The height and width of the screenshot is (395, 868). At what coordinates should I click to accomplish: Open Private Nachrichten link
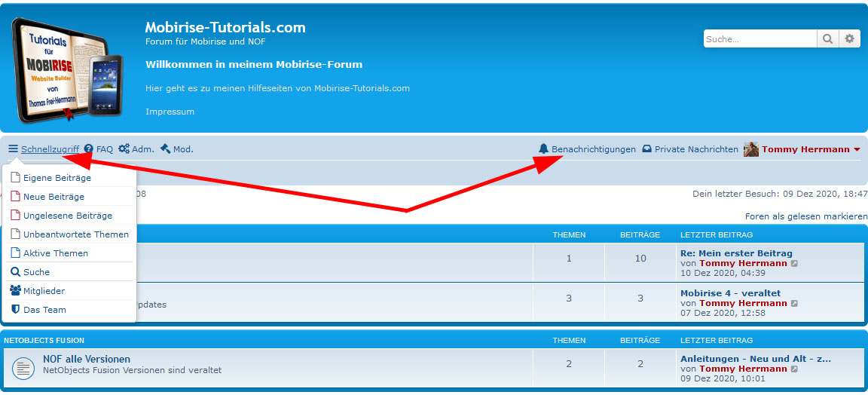696,149
